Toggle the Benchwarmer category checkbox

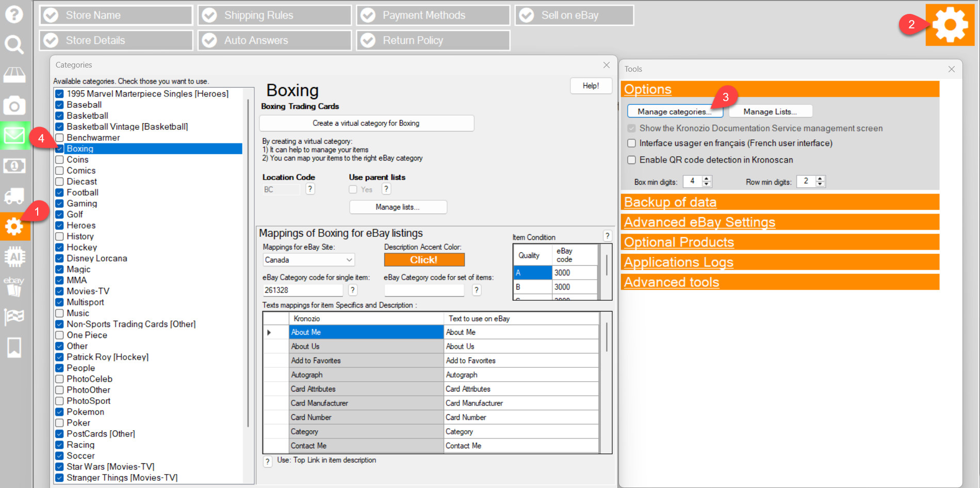(59, 138)
